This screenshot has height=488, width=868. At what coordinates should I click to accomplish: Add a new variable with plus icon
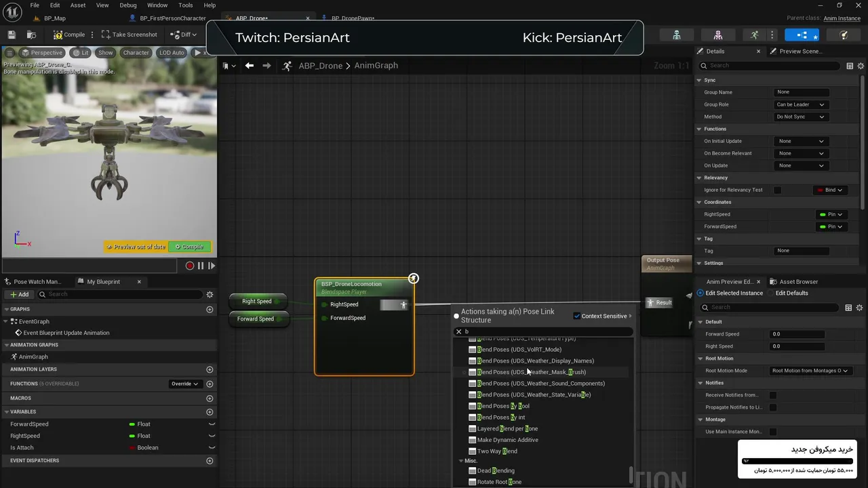pos(210,411)
